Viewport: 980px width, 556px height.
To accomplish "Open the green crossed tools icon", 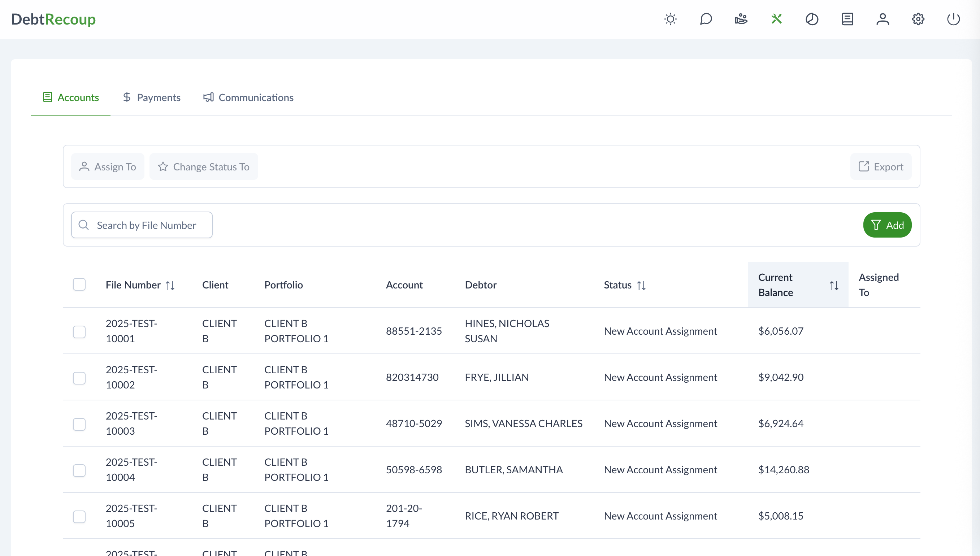I will (776, 19).
